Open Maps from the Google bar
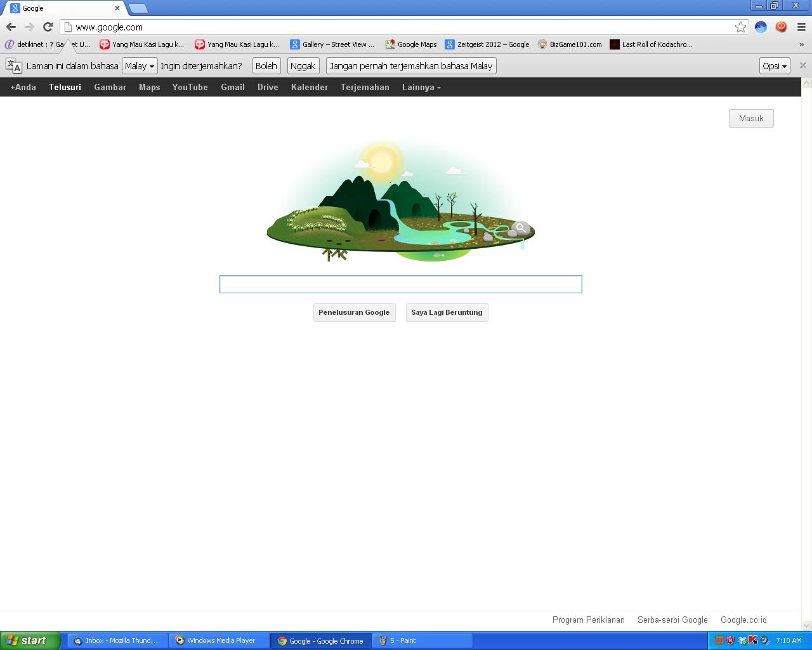The width and height of the screenshot is (812, 650). [150, 87]
